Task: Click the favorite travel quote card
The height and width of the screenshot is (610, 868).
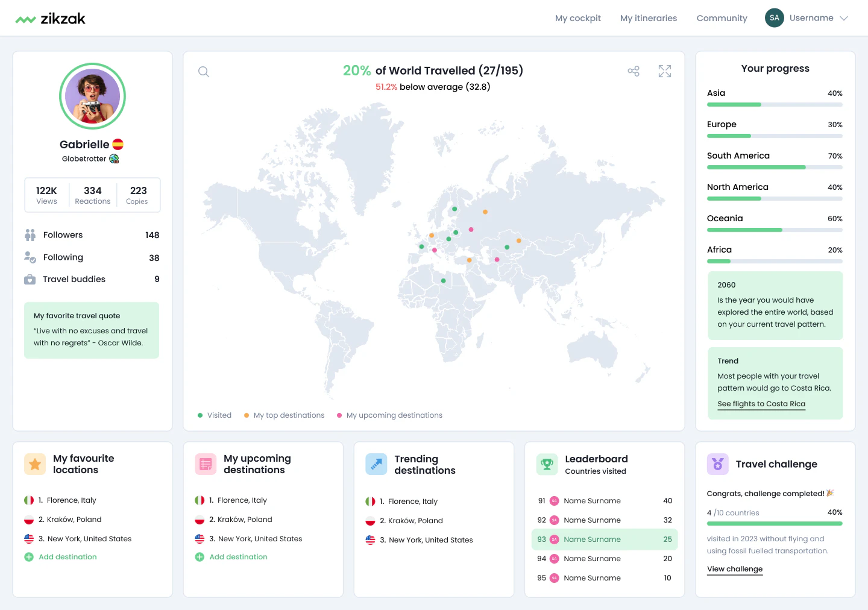Action: (92, 330)
